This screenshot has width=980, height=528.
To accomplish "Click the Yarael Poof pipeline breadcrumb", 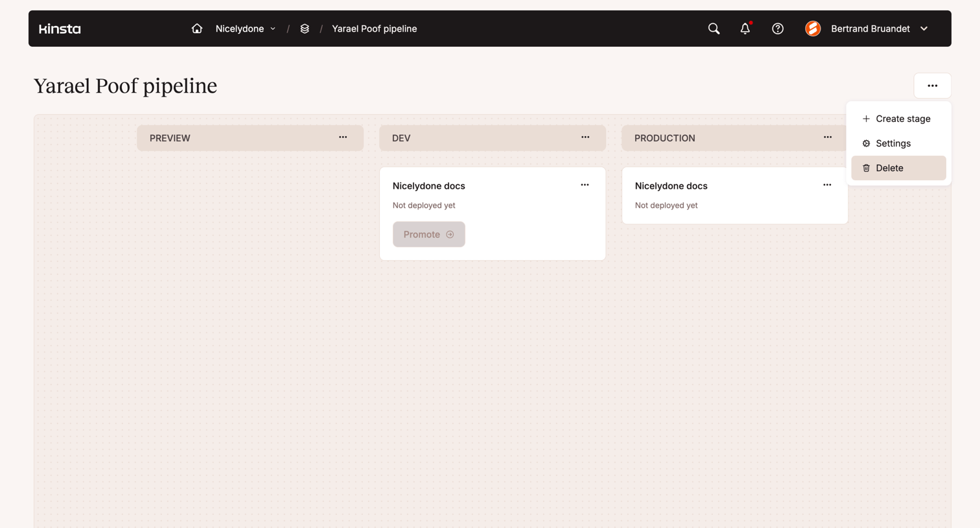I will point(375,29).
